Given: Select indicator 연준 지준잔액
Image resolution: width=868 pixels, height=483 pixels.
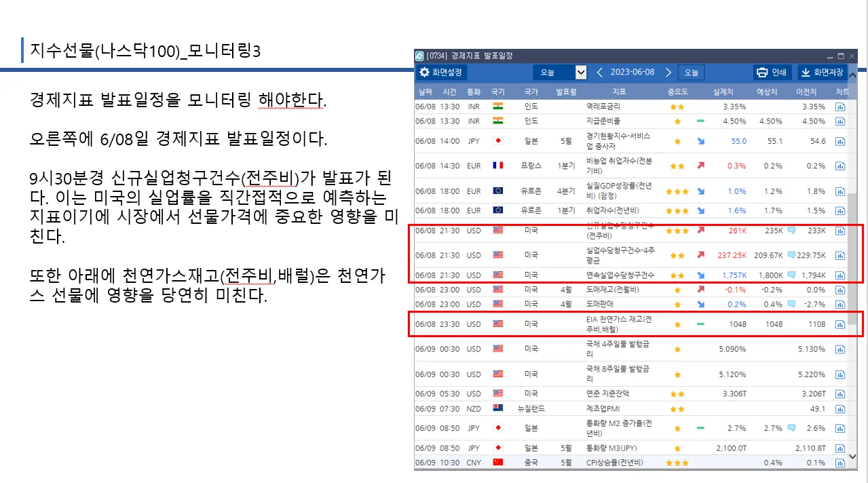Looking at the screenshot, I should pyautogui.click(x=607, y=393).
